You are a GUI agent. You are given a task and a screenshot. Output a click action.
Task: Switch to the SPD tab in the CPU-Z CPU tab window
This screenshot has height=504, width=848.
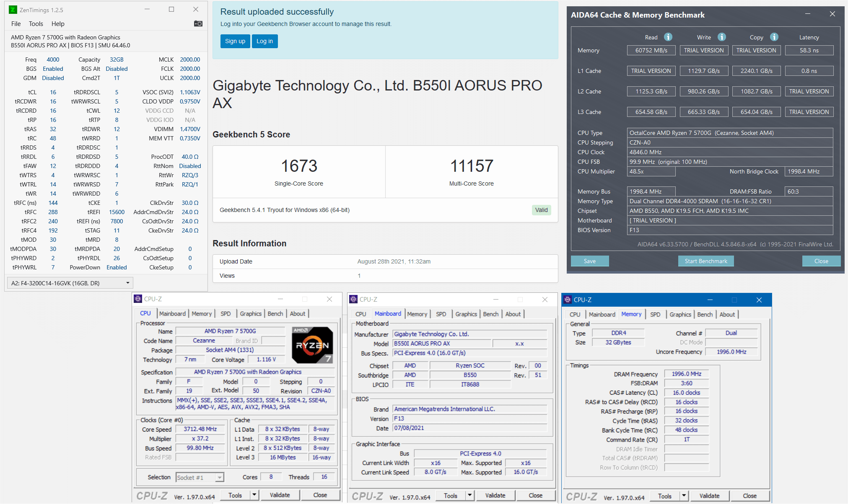[226, 313]
